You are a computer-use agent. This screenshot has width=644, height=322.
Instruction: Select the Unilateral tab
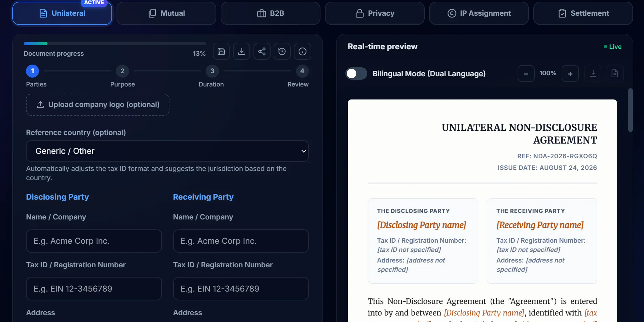coord(62,13)
